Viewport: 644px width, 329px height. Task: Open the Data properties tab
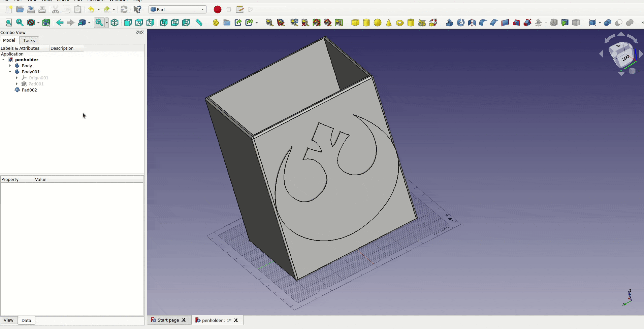[26, 320]
